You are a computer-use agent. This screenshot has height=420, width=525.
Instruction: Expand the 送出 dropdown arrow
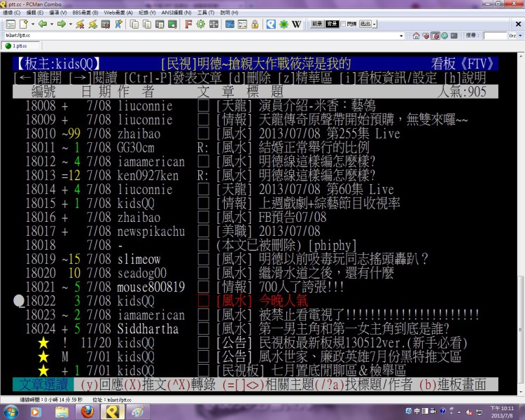coord(374,24)
